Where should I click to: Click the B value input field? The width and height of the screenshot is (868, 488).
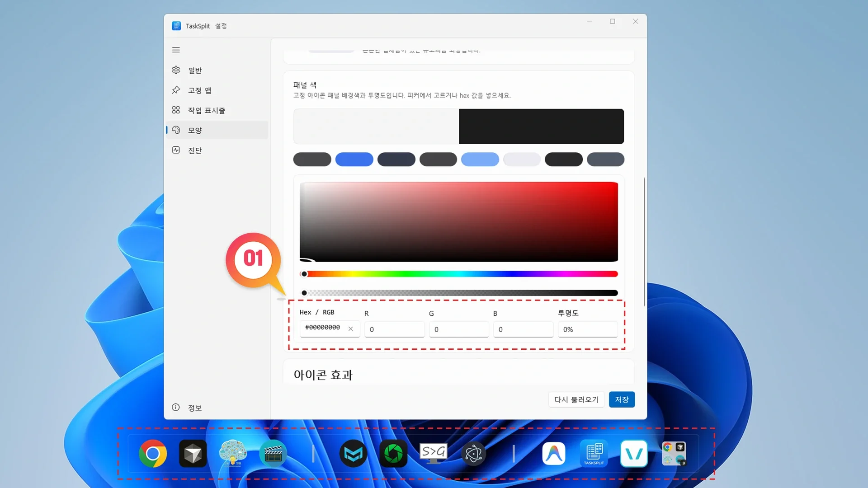523,329
